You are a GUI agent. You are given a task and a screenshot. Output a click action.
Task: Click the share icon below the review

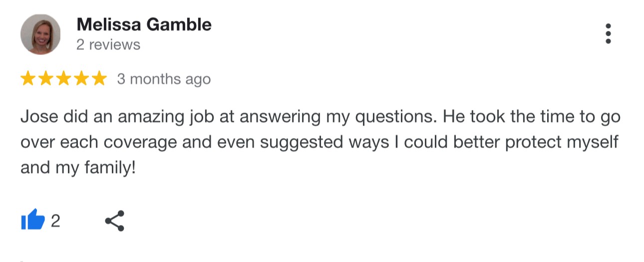114,220
